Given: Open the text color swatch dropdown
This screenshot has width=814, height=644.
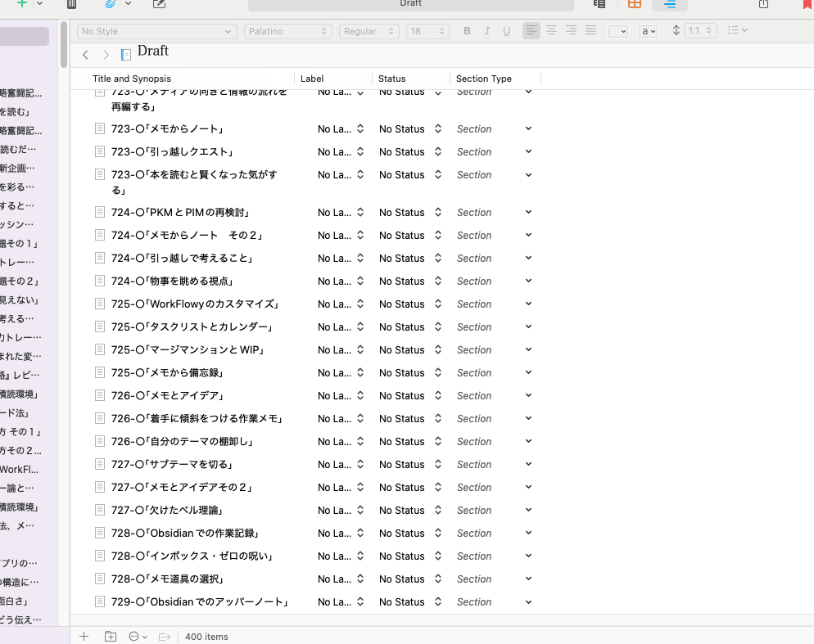Looking at the screenshot, I should pos(618,31).
